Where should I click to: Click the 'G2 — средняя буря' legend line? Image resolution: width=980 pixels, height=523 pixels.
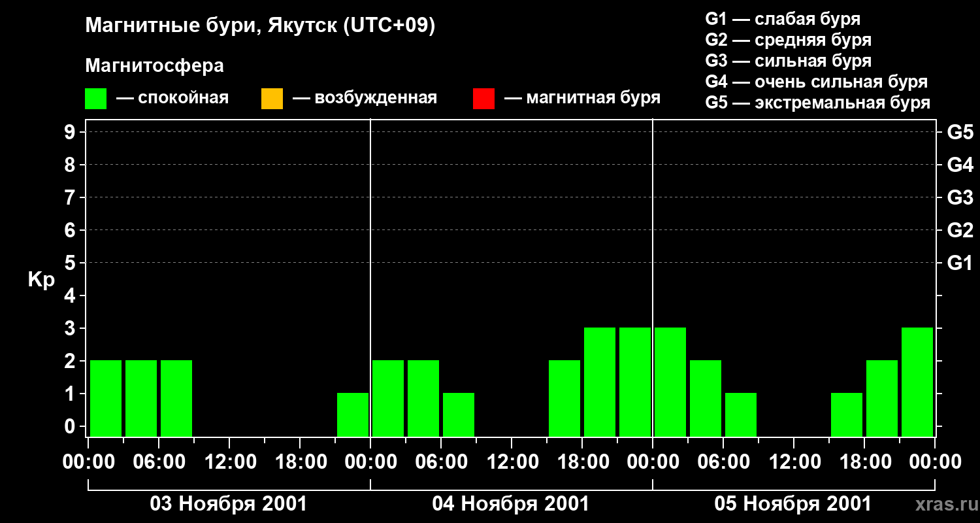[x=788, y=40]
